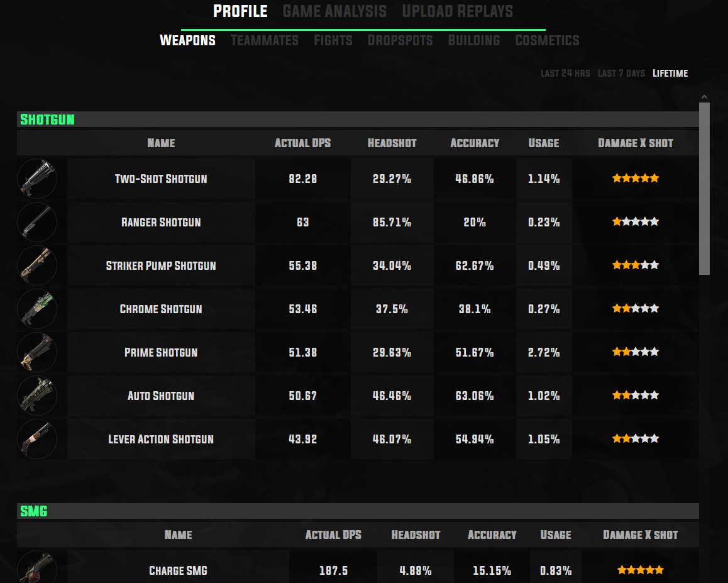Click Two-Shot Shotgun name cell
The image size is (728, 583).
[161, 179]
